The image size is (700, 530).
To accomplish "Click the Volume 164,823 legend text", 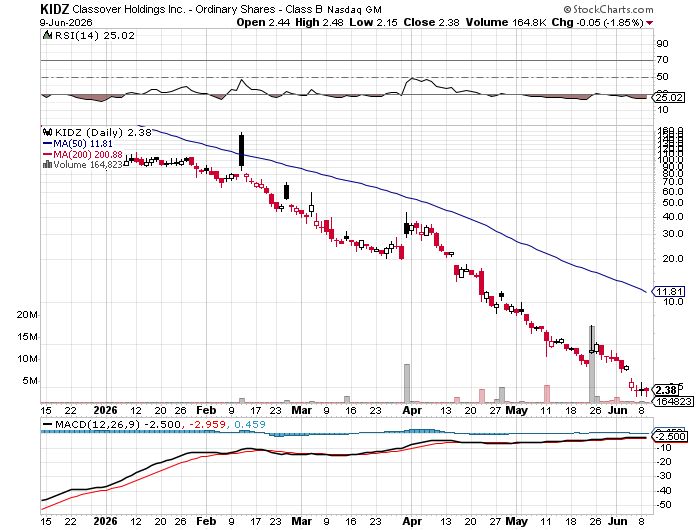I will 88,165.
